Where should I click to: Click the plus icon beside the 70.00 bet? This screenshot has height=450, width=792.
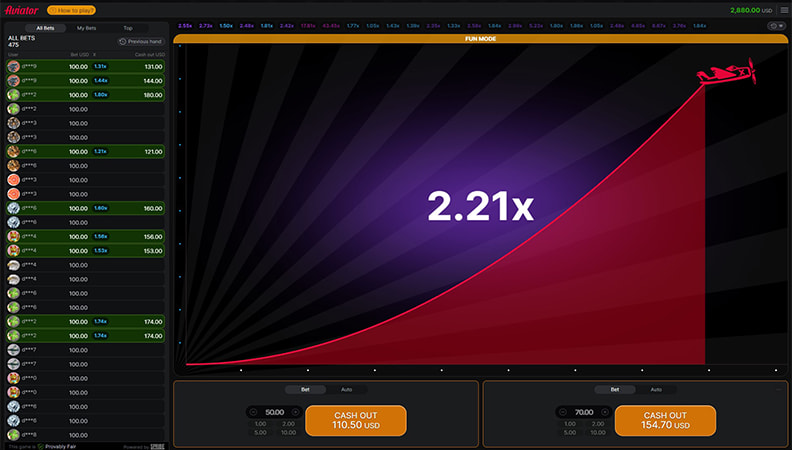[x=605, y=411]
